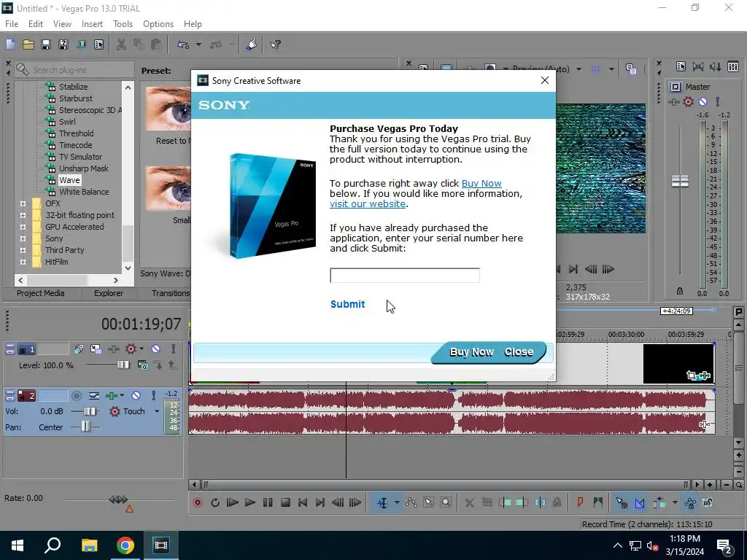
Task: Switch to the Explorer tab
Action: coord(108,293)
